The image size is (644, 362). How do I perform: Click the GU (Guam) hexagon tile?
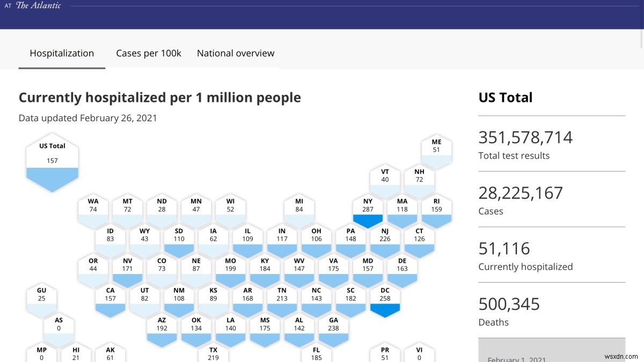click(x=41, y=295)
